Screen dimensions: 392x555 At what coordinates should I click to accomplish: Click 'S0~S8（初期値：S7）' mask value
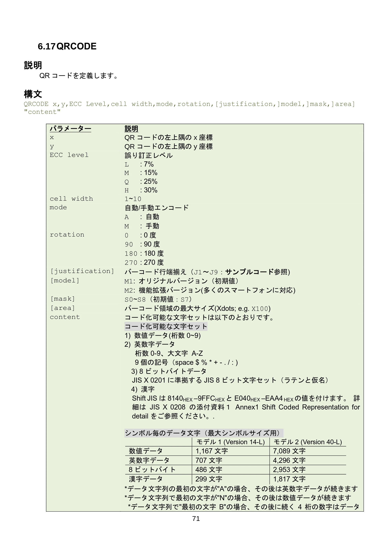pyautogui.click(x=158, y=299)
